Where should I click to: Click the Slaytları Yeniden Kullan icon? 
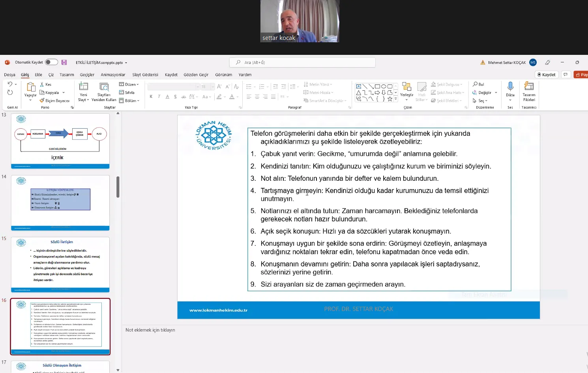click(104, 87)
